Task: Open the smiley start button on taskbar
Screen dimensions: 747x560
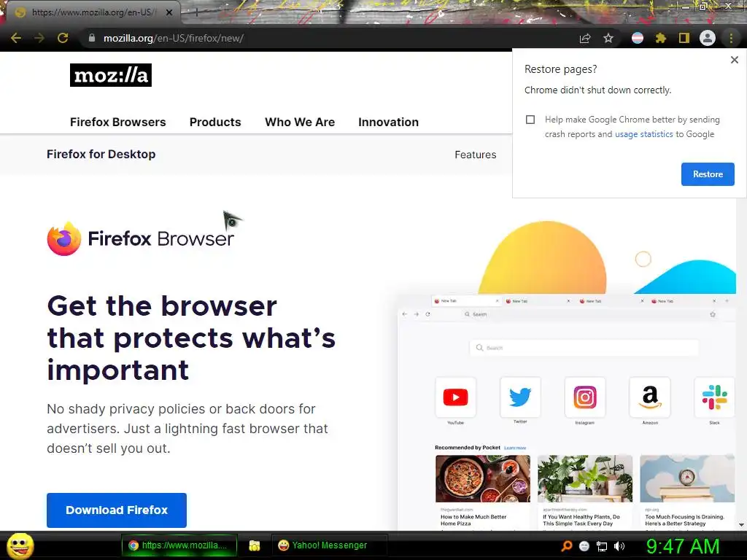Action: pyautogui.click(x=20, y=545)
